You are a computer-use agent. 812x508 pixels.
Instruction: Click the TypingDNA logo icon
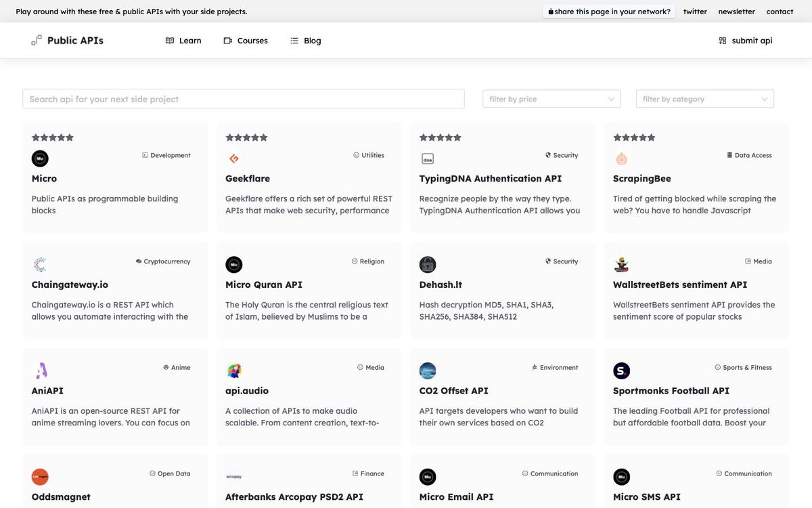tap(428, 158)
